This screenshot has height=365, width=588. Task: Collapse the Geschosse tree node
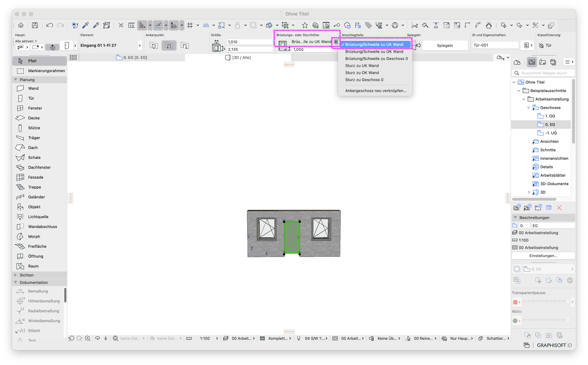[529, 108]
